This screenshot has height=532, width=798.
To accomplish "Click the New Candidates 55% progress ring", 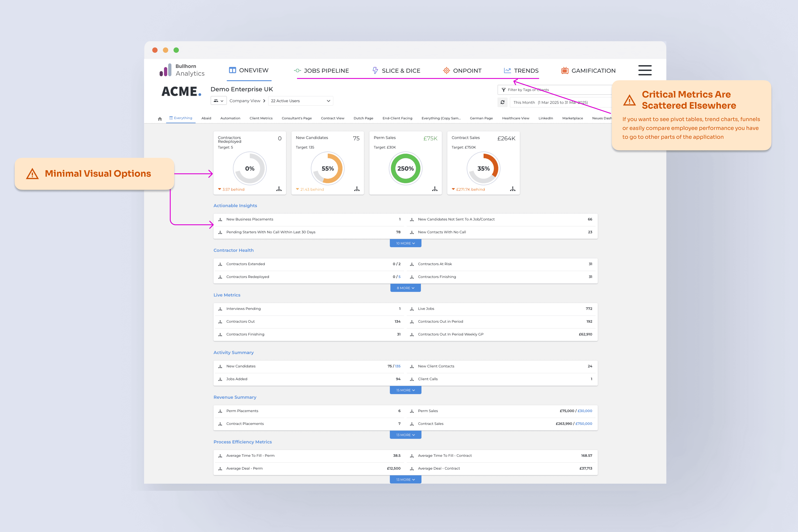I will (x=328, y=169).
